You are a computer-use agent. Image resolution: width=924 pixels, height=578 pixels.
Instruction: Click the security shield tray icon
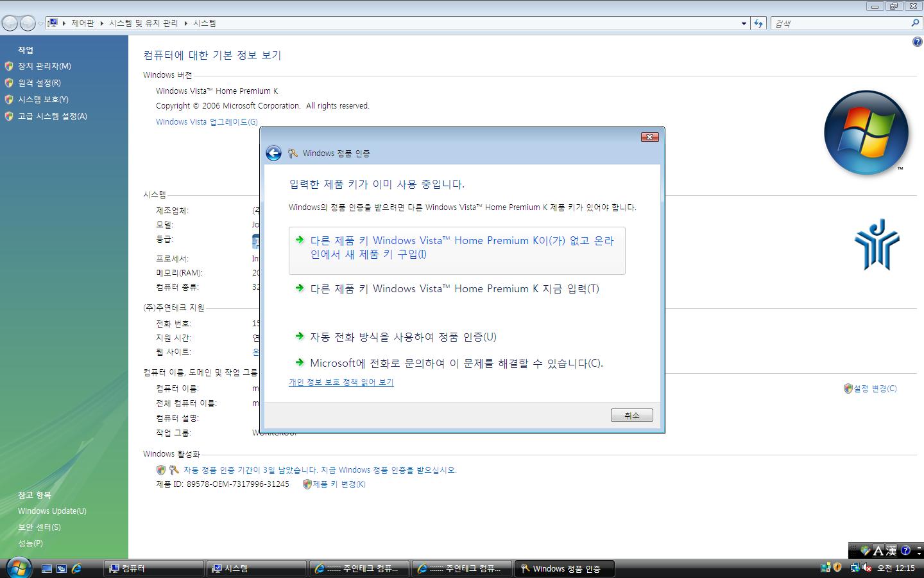pyautogui.click(x=837, y=568)
